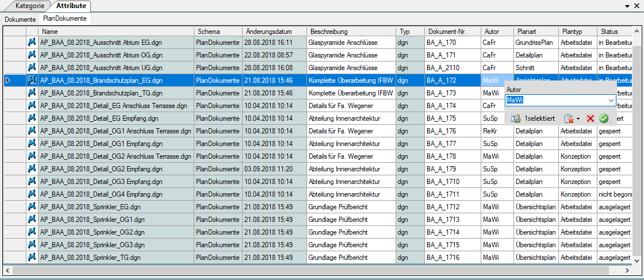Select row AP_BAA_08.2018_Sprinkler_TG.dgn
Viewport: 644px width, 280px height.
pos(319,258)
